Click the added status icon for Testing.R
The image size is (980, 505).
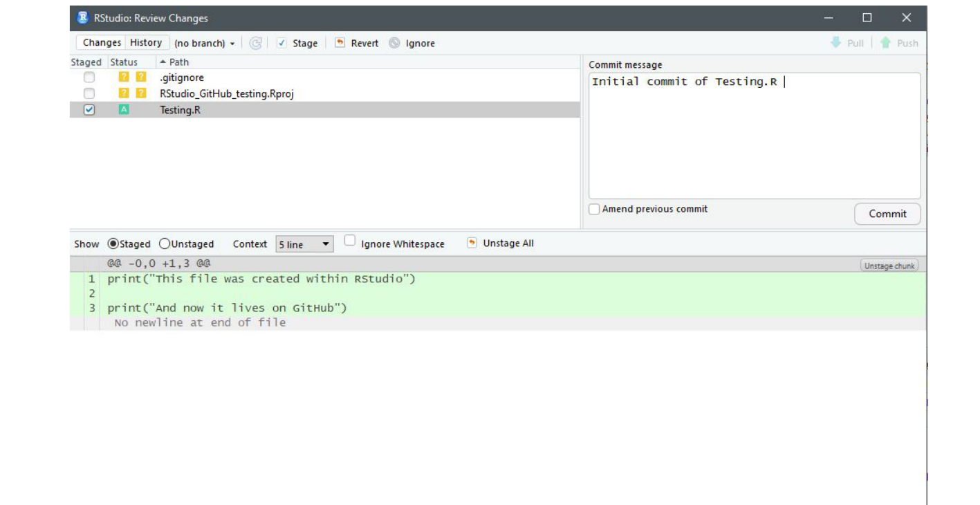124,109
